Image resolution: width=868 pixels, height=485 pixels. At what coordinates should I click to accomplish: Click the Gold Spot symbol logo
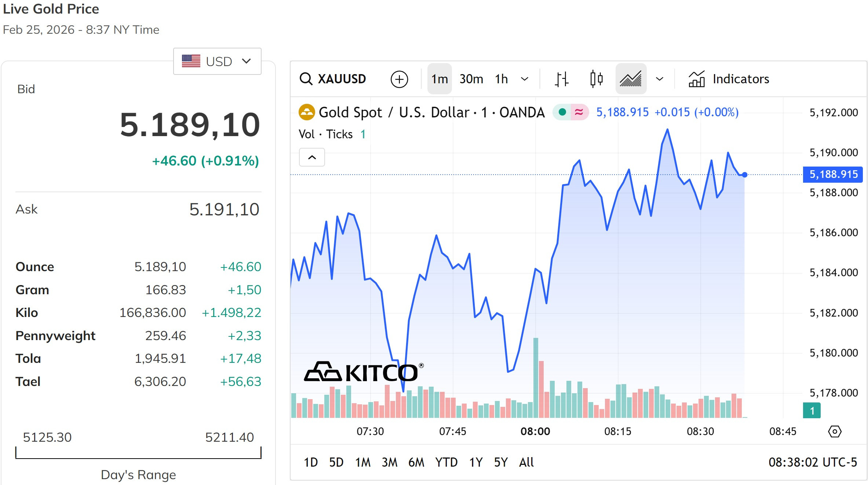[x=307, y=112]
